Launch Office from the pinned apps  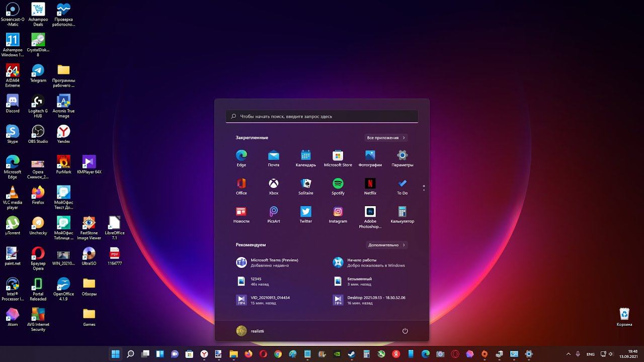click(242, 187)
